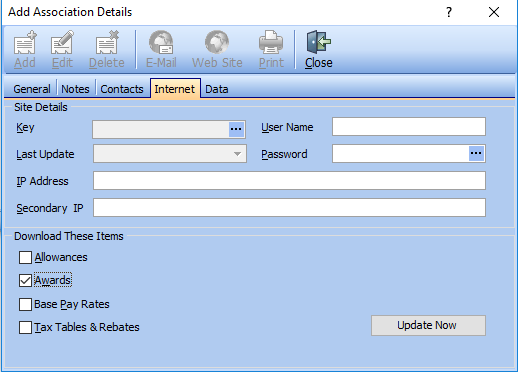
Task: Click the Add toolbar icon
Action: [25, 42]
